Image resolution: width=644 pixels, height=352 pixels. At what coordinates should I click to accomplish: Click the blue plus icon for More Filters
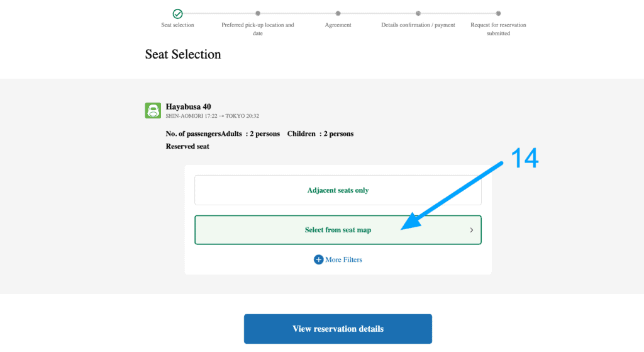pos(318,259)
